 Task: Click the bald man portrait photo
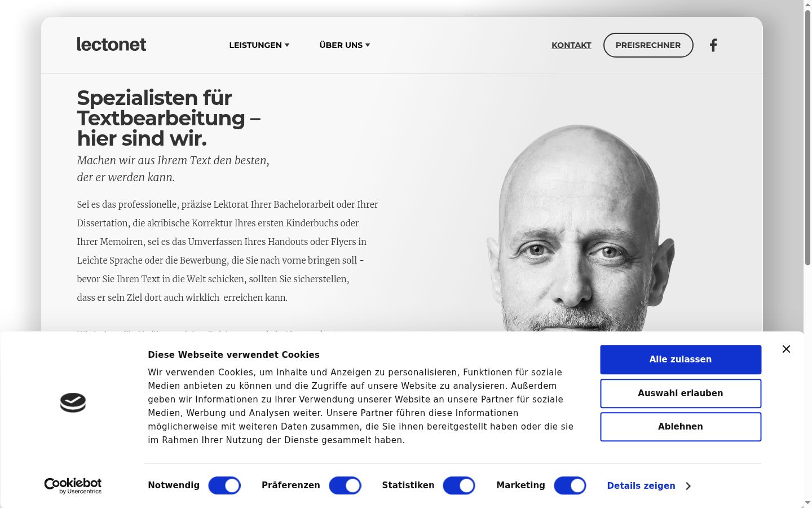point(581,228)
